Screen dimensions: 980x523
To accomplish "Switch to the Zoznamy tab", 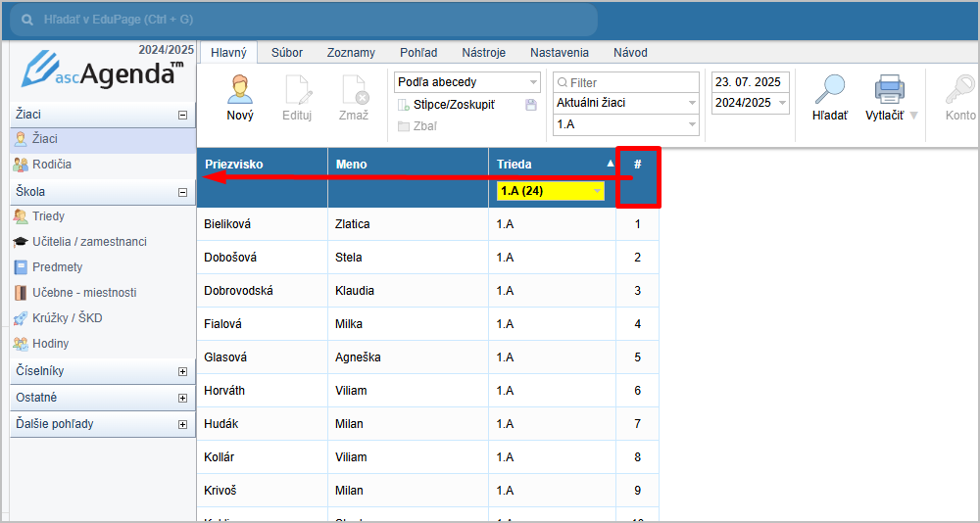I will pos(351,53).
